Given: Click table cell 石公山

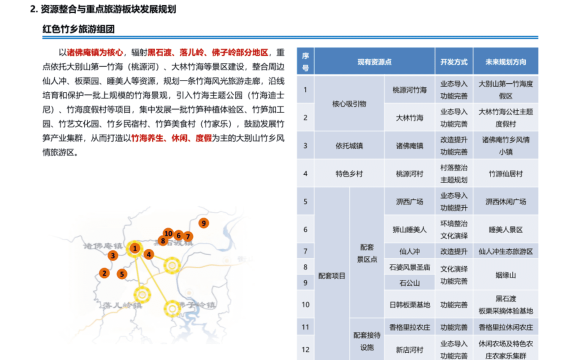Looking at the screenshot, I should 409,283.
